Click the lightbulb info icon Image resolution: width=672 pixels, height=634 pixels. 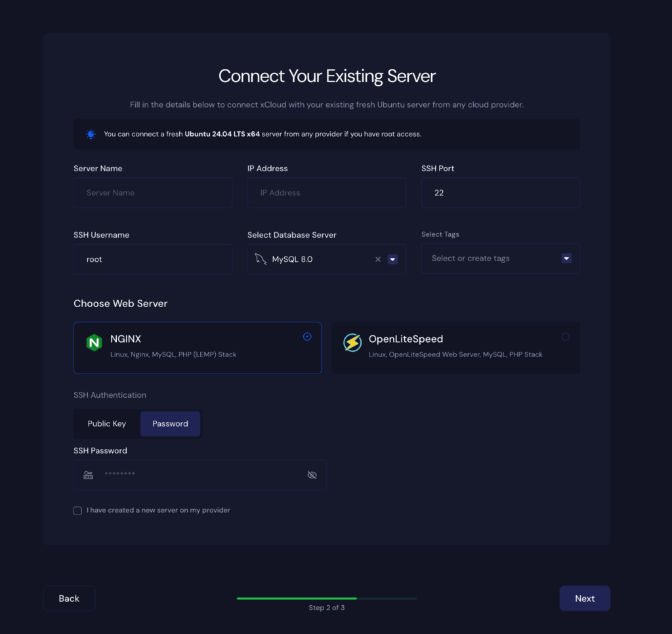[x=91, y=134]
